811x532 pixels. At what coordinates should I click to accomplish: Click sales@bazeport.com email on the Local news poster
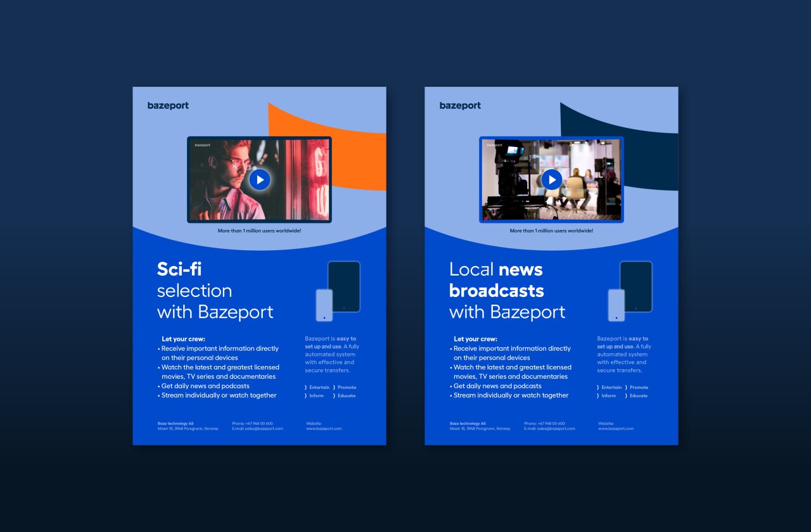(x=556, y=429)
